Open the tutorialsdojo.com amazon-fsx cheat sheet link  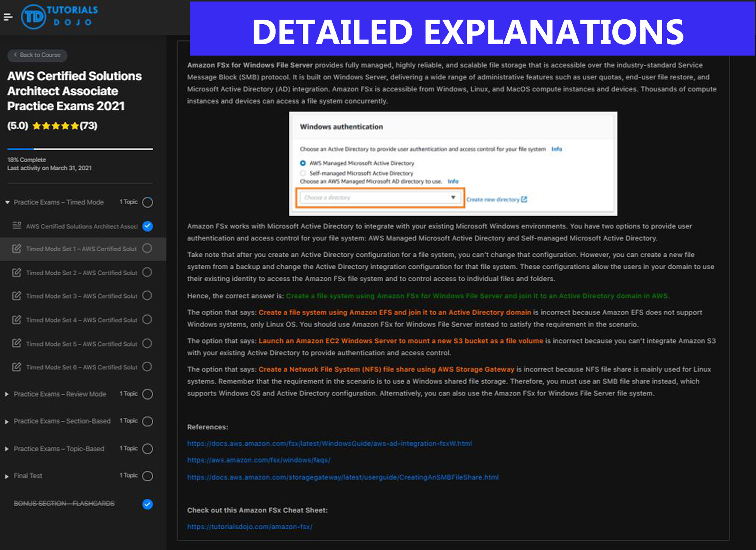tap(249, 527)
